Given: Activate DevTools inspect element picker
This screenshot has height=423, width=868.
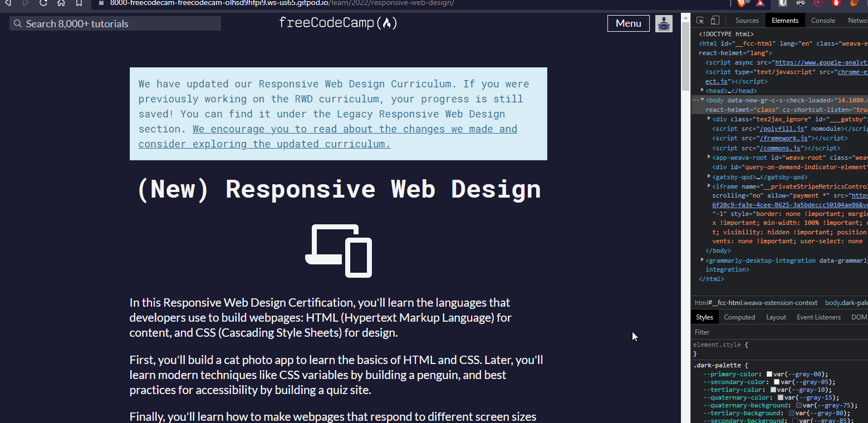Looking at the screenshot, I should coord(700,21).
